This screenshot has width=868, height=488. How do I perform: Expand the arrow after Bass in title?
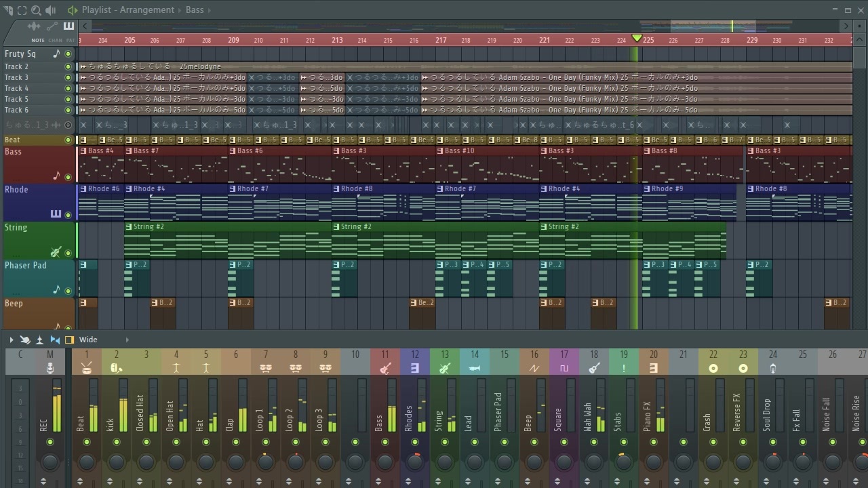[210, 10]
